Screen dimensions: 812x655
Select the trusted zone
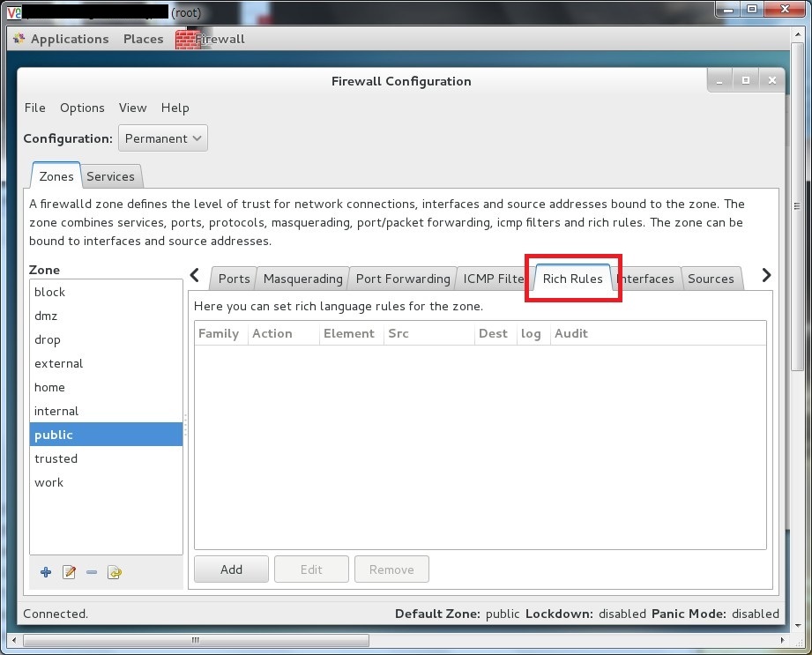point(106,458)
